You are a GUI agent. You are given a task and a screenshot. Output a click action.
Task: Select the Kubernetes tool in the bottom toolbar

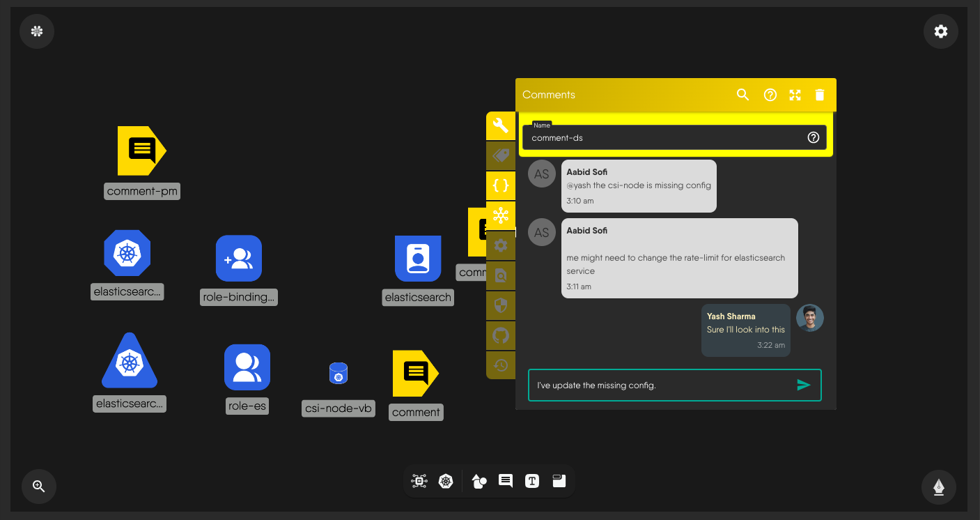pos(445,481)
